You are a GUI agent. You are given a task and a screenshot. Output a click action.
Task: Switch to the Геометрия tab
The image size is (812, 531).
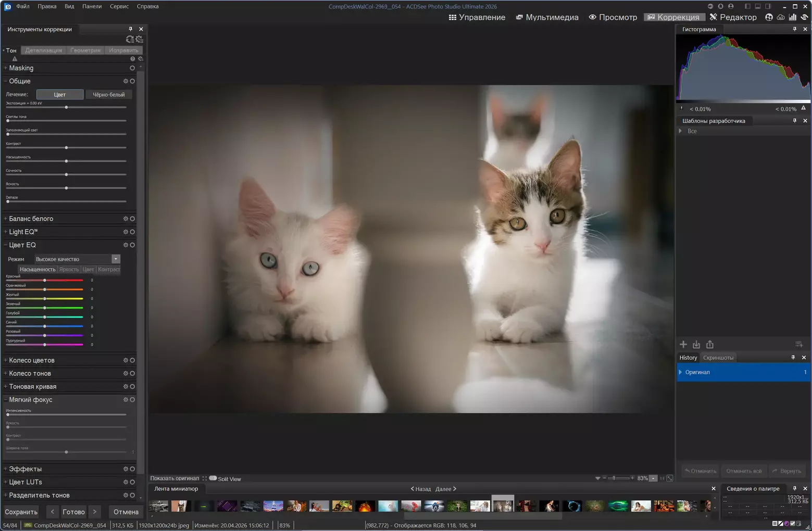click(85, 50)
